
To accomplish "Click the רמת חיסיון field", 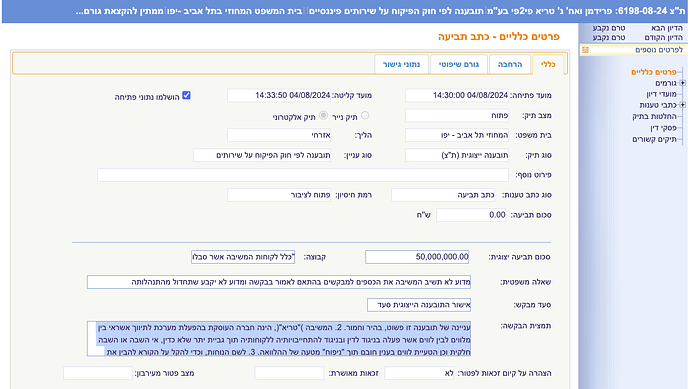I will (279, 195).
